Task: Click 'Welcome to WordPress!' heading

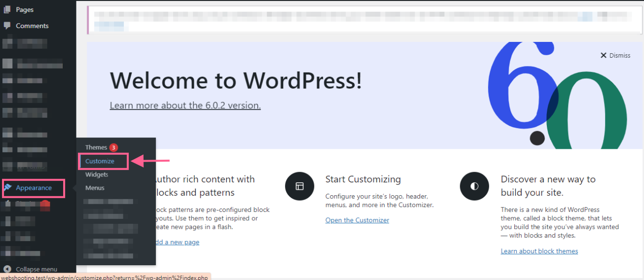Action: [x=236, y=80]
